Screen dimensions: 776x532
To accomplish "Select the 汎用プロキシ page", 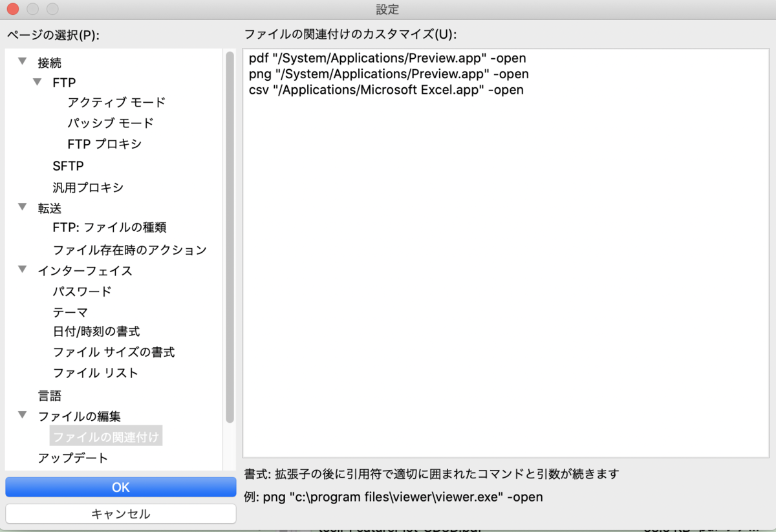I will coord(87,187).
